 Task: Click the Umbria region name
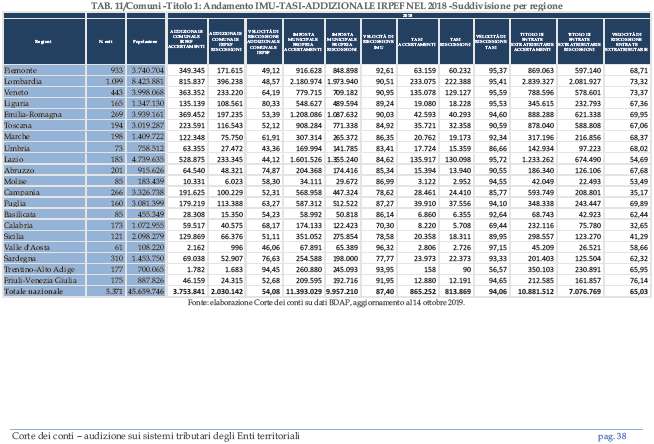click(17, 148)
